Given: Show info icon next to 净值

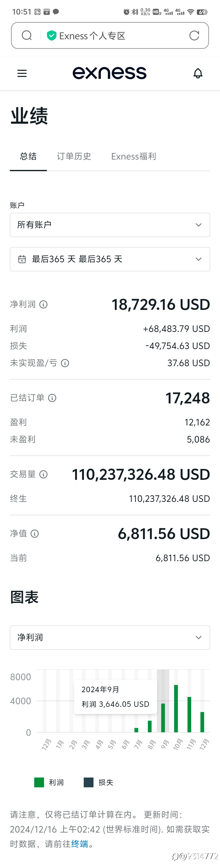Looking at the screenshot, I should (35, 534).
